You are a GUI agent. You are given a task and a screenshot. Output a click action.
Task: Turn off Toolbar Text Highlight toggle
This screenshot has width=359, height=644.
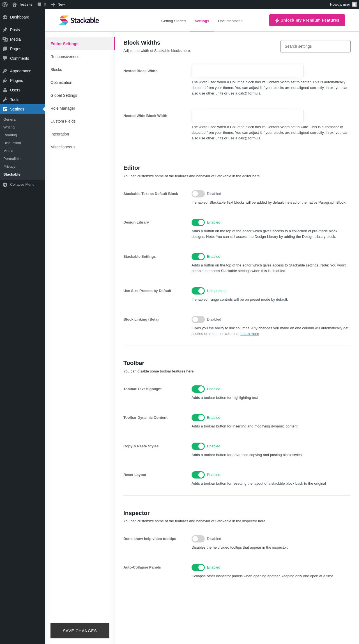point(198,389)
